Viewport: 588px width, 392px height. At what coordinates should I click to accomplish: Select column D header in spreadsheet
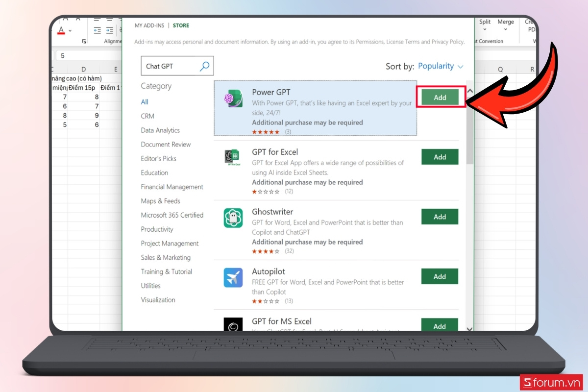coord(84,70)
